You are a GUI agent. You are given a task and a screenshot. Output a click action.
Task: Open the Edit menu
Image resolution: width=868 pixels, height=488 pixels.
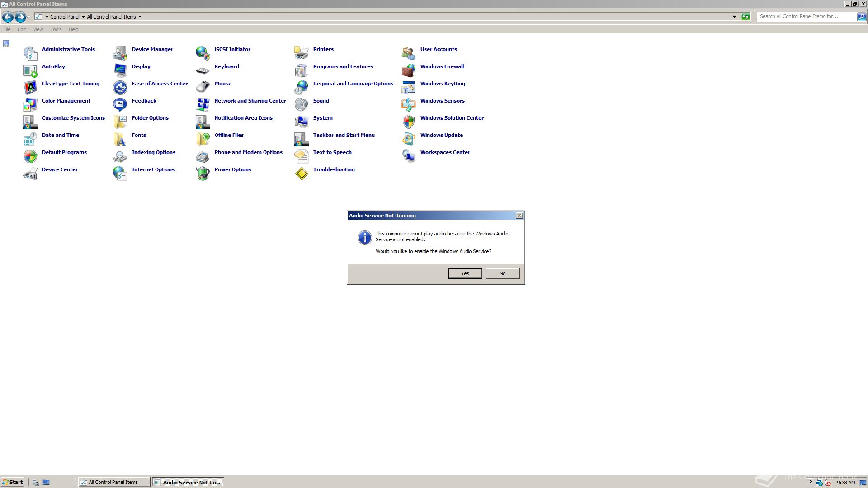(22, 29)
